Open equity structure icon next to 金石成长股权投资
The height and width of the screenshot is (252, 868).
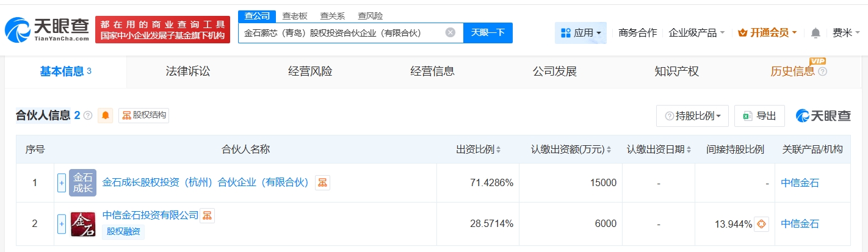pos(322,182)
